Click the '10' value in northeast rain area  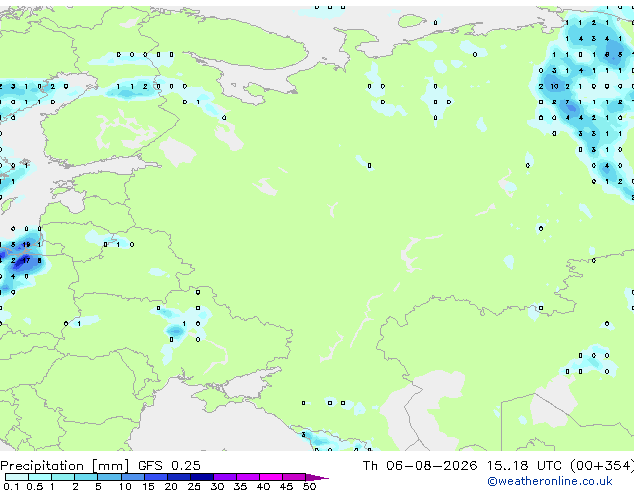[554, 87]
